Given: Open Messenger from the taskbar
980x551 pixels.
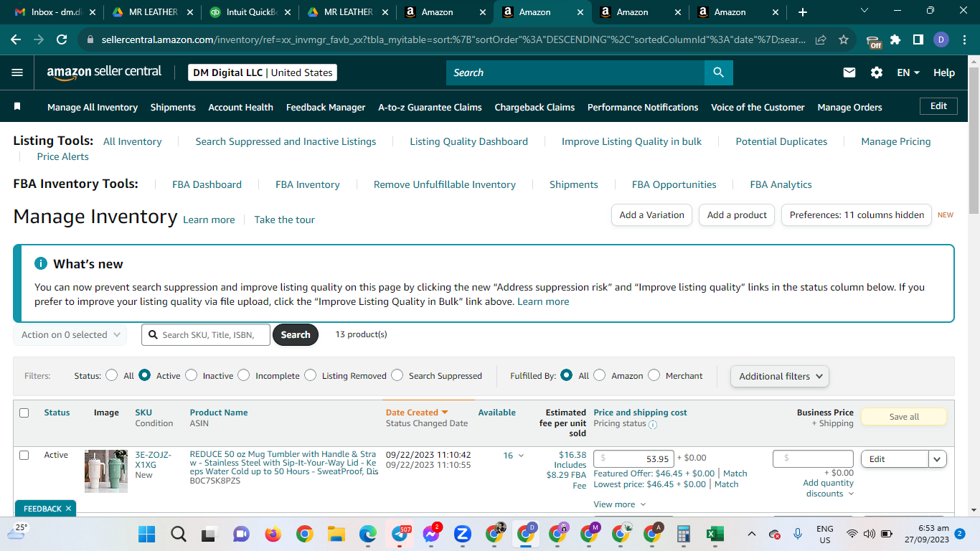Looking at the screenshot, I should 431,534.
